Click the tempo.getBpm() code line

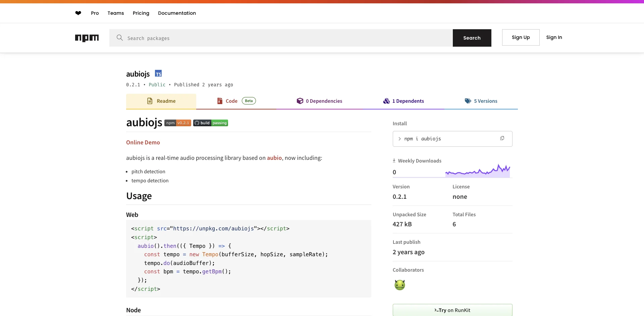point(187,271)
